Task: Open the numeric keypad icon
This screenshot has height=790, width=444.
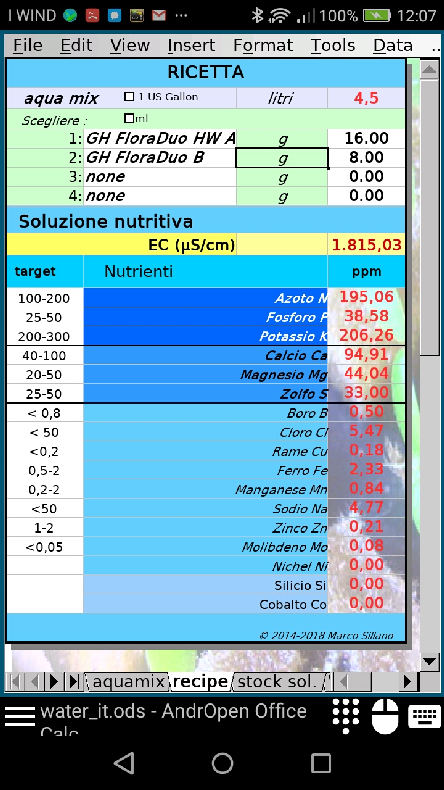Action: [x=346, y=715]
